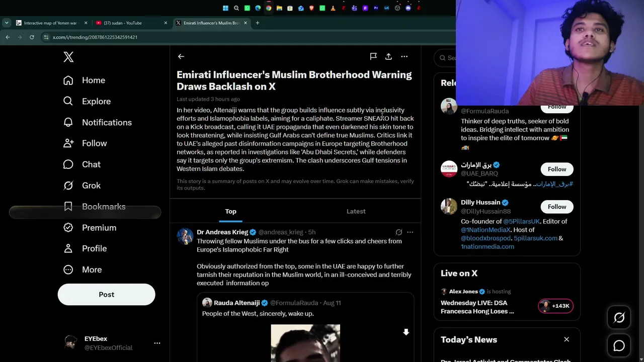Click the flag icon to report the story
This screenshot has height=362, width=644.
[373, 57]
